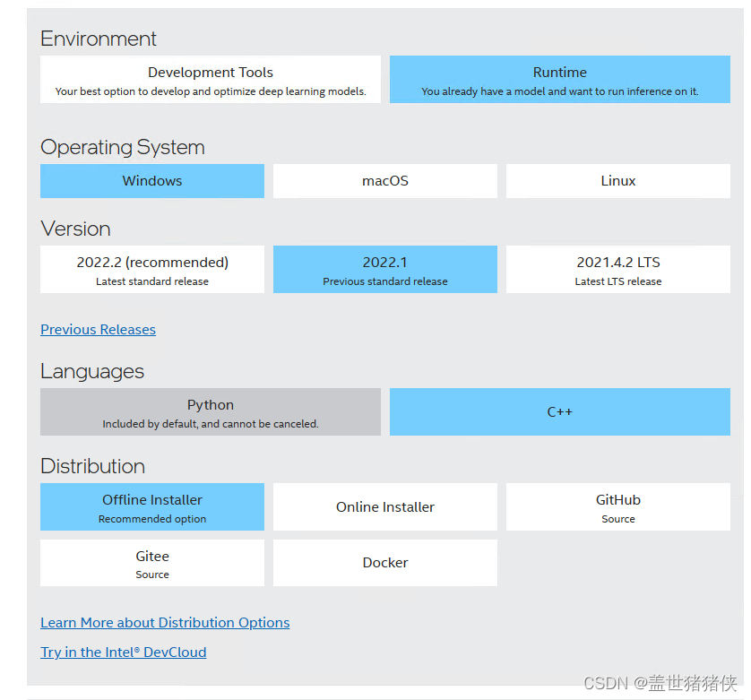Switch operating system to macOS
Image resolution: width=751 pixels, height=700 pixels.
tap(384, 181)
